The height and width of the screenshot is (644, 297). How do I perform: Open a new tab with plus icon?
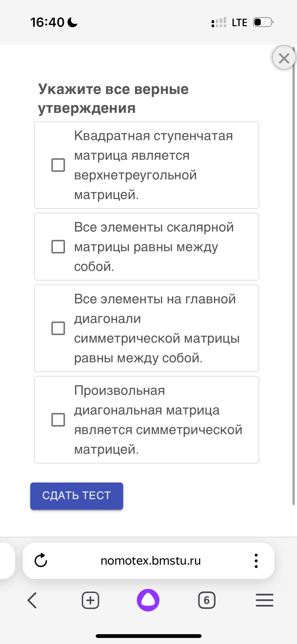(90, 600)
